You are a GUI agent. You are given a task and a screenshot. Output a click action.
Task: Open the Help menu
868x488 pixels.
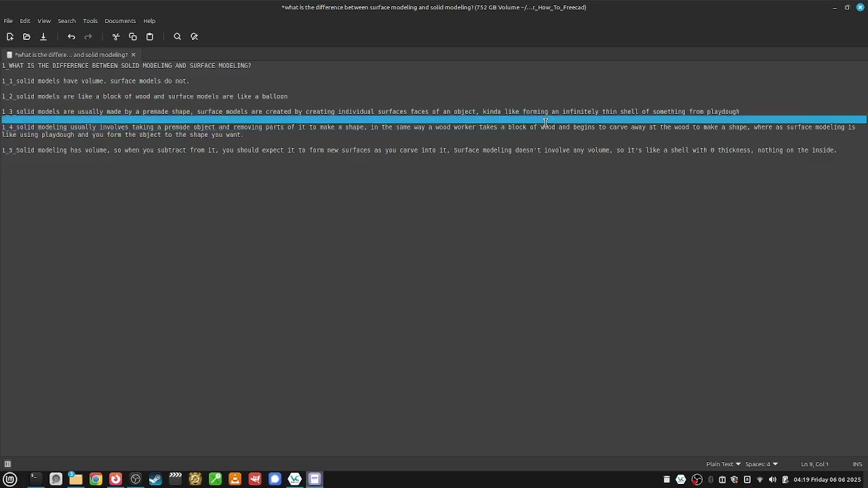(x=149, y=21)
